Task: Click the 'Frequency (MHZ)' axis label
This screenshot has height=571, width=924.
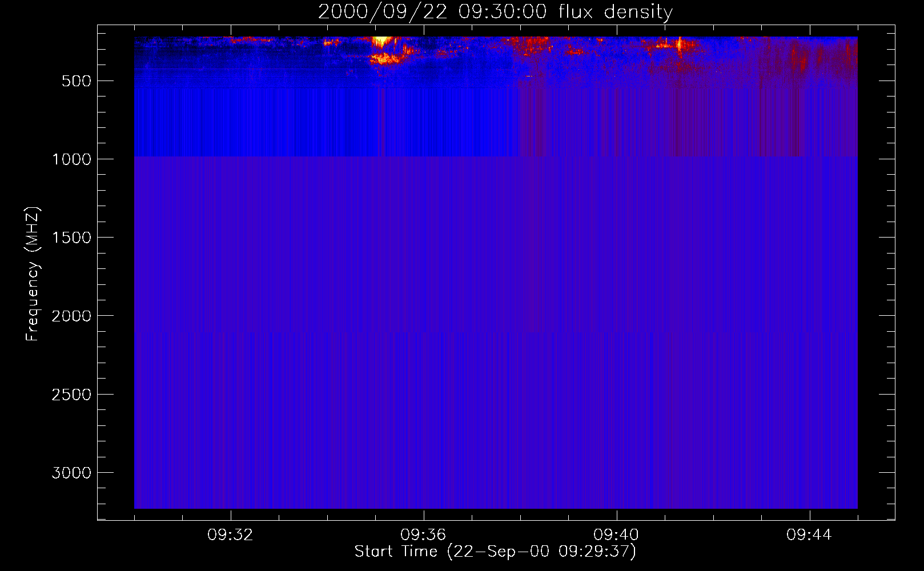Action: (x=33, y=274)
